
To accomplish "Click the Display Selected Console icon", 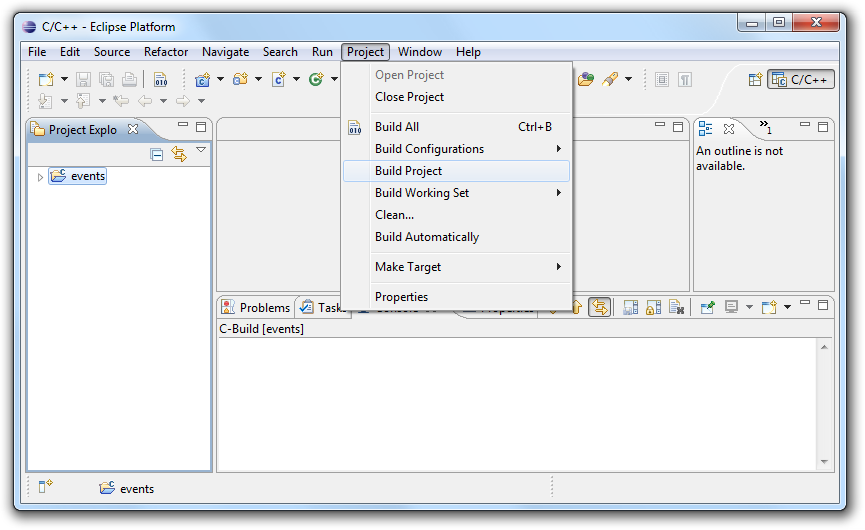I will click(731, 307).
